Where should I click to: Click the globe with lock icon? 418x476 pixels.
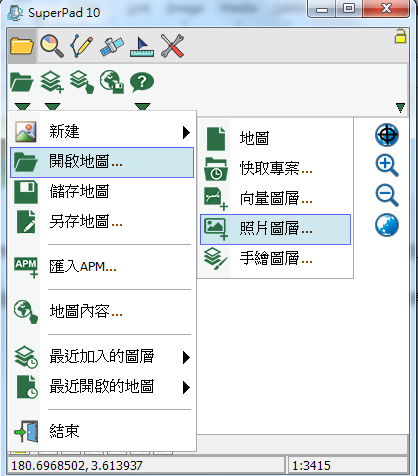(x=112, y=82)
